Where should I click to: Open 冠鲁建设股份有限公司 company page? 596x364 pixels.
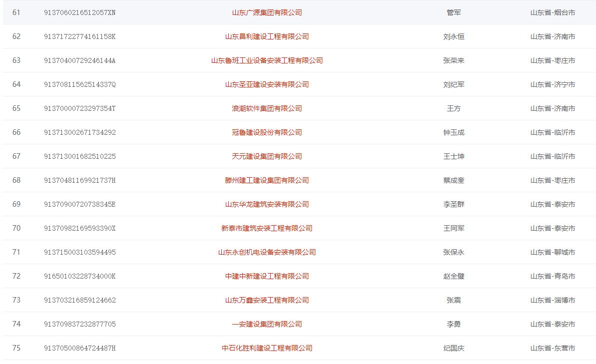tap(267, 132)
